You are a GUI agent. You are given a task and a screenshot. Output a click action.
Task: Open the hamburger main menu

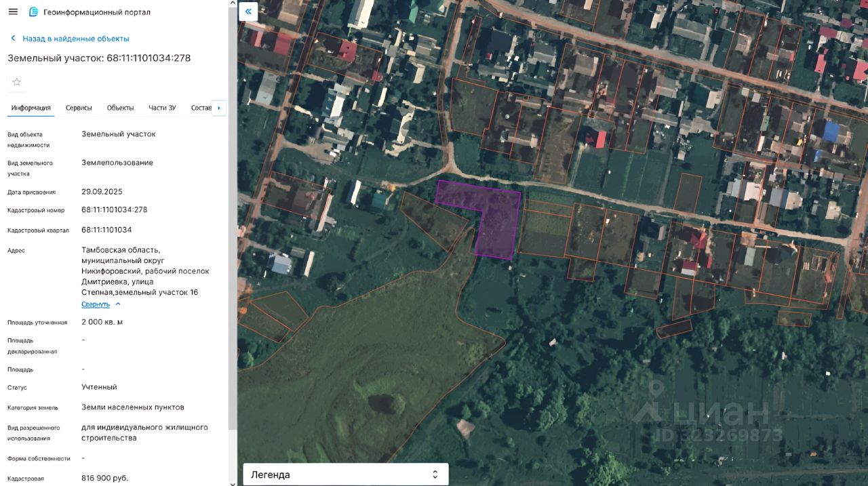(13, 12)
